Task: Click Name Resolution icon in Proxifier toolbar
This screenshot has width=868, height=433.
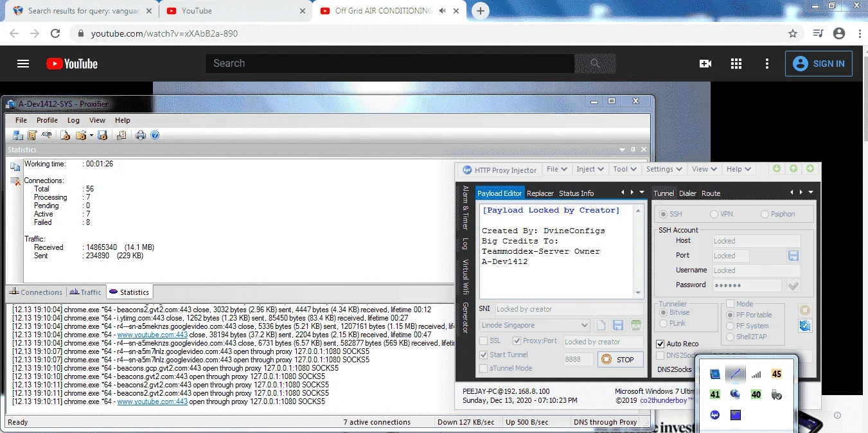Action: point(46,135)
